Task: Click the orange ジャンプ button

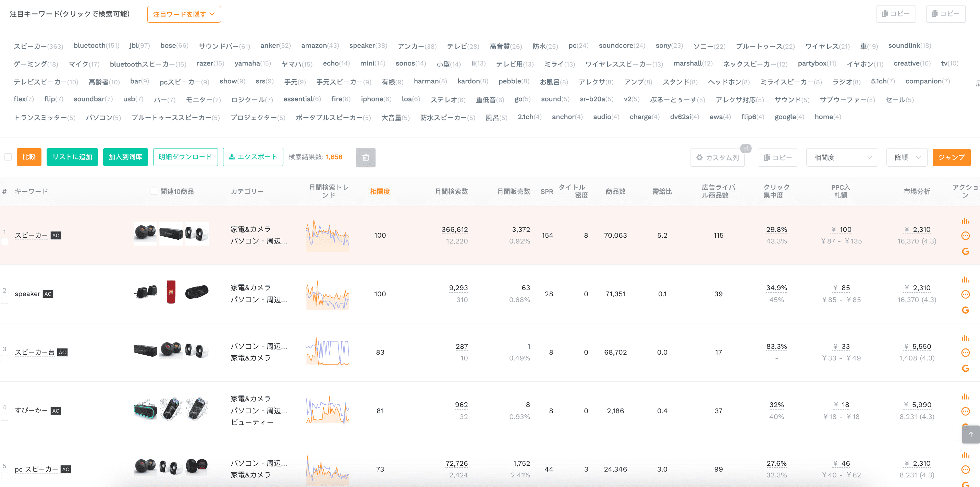Action: pyautogui.click(x=951, y=157)
